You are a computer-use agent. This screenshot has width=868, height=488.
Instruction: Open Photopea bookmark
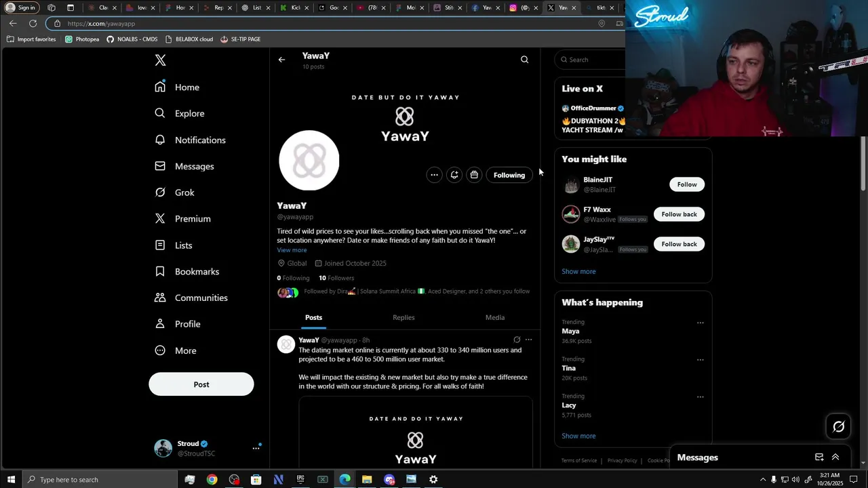tap(82, 39)
